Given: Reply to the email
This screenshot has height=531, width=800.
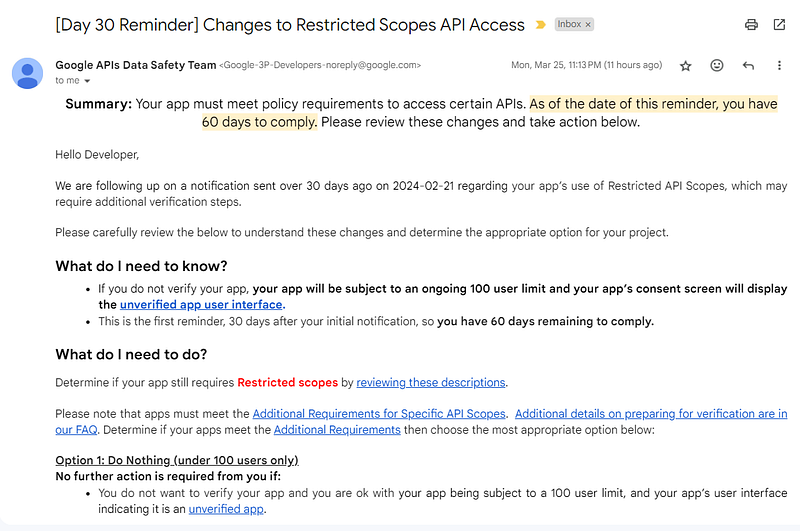Looking at the screenshot, I should click(748, 66).
